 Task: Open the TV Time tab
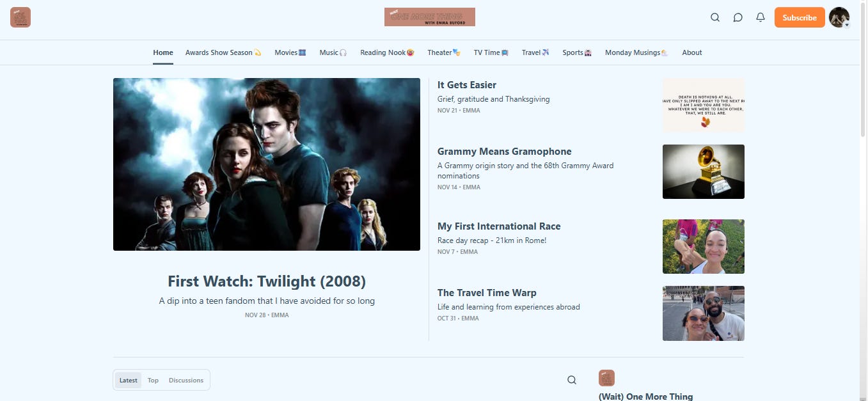point(491,52)
